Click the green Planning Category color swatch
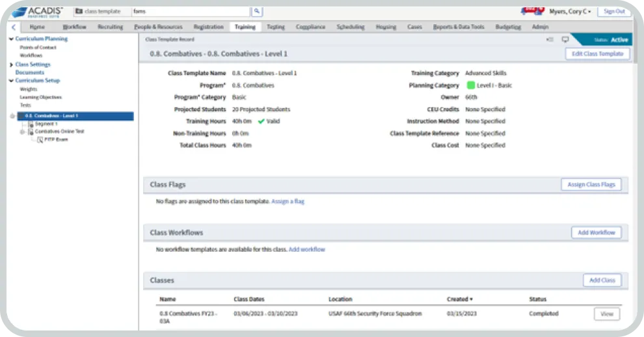The image size is (644, 337). pos(471,85)
